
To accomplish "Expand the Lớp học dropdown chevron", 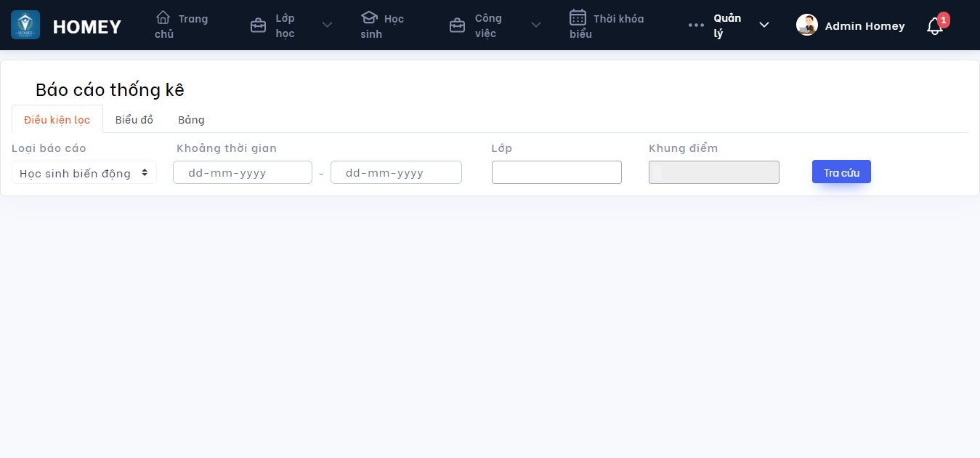I will click(x=327, y=25).
